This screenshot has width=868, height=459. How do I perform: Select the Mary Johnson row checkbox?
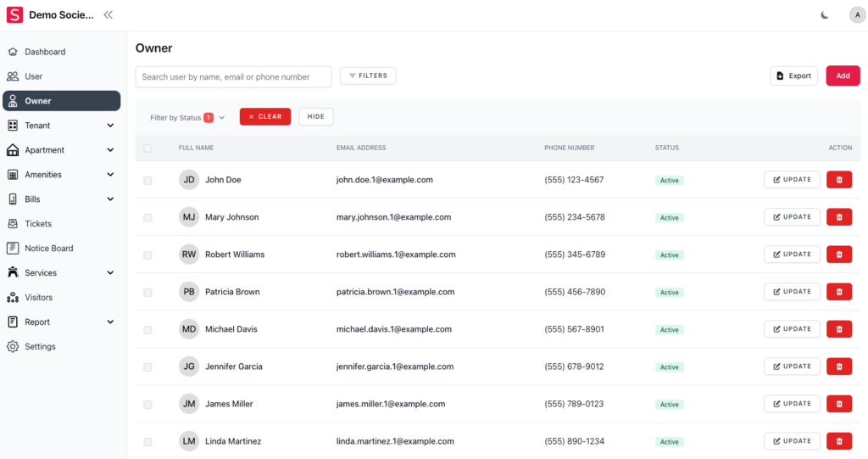coord(147,218)
